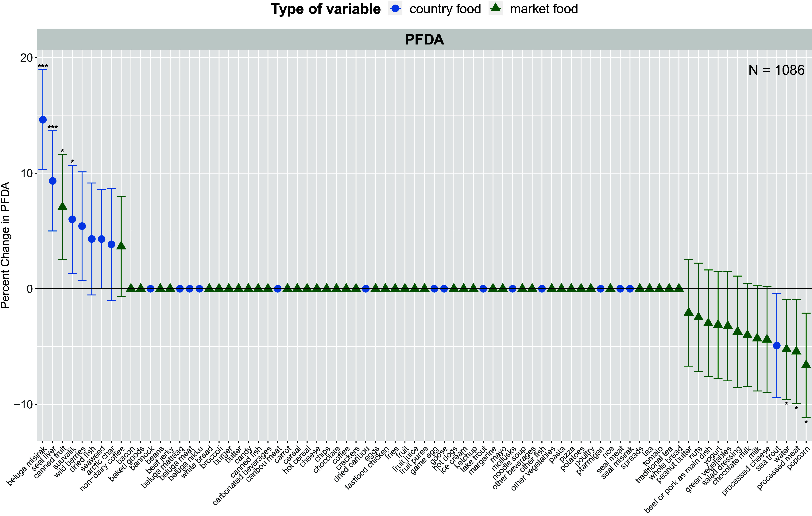Image resolution: width=812 pixels, height=516 pixels.
Task: Select the 'Type of variable' legend title
Action: pos(326,9)
